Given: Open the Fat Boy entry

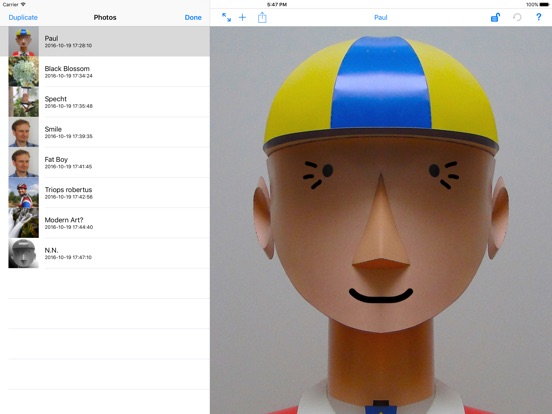Looking at the screenshot, I should coord(105,162).
